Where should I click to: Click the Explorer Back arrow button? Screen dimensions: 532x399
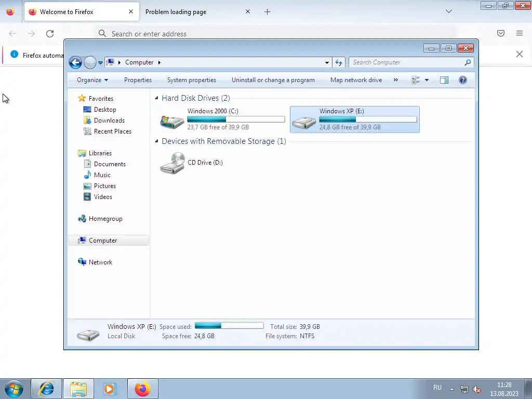pyautogui.click(x=75, y=62)
